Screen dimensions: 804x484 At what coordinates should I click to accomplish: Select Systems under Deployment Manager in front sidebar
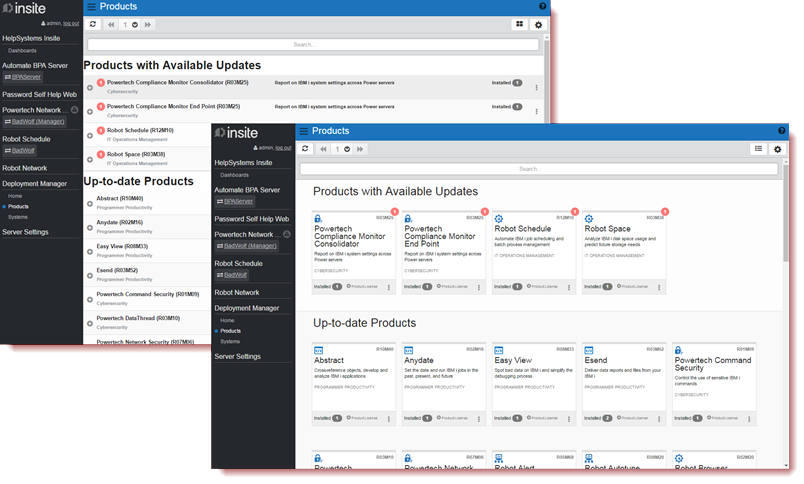[229, 341]
